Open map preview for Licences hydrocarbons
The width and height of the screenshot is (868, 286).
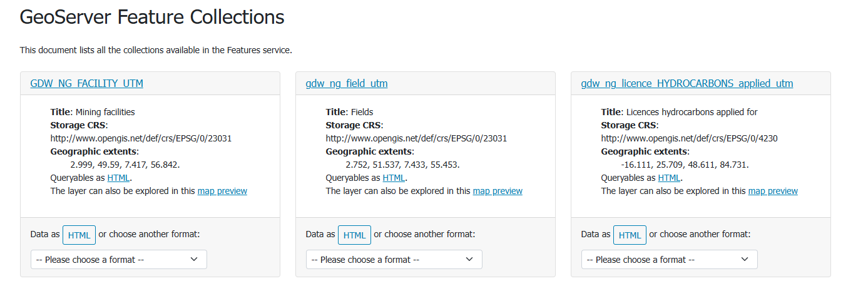click(773, 191)
